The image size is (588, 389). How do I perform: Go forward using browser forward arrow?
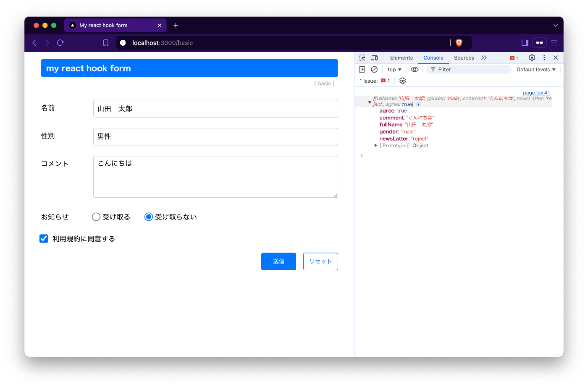point(47,43)
